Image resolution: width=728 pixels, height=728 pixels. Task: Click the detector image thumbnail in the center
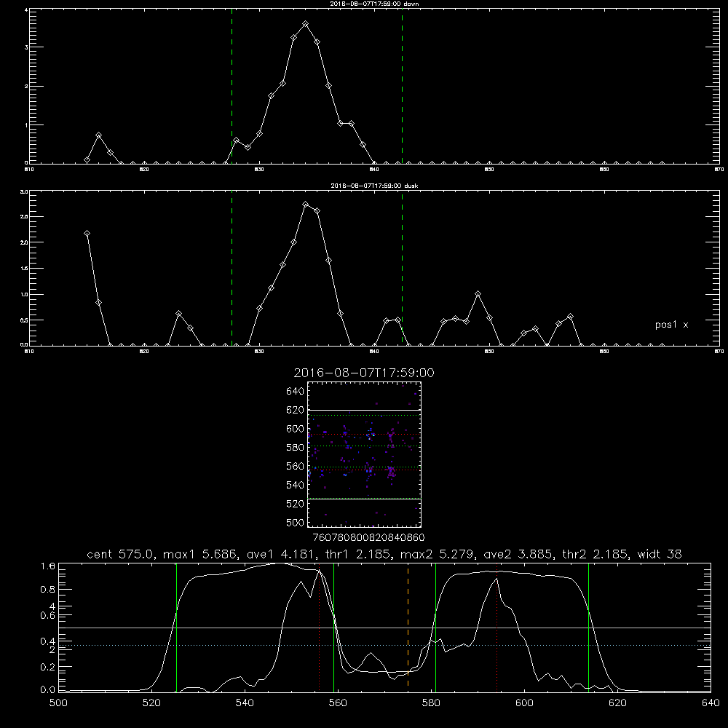[365, 454]
